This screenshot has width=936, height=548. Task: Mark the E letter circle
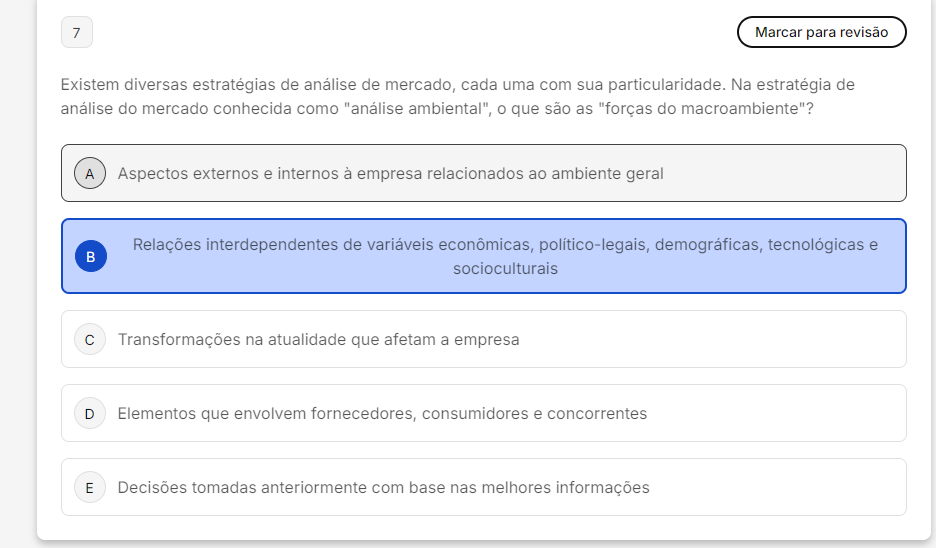(x=90, y=488)
